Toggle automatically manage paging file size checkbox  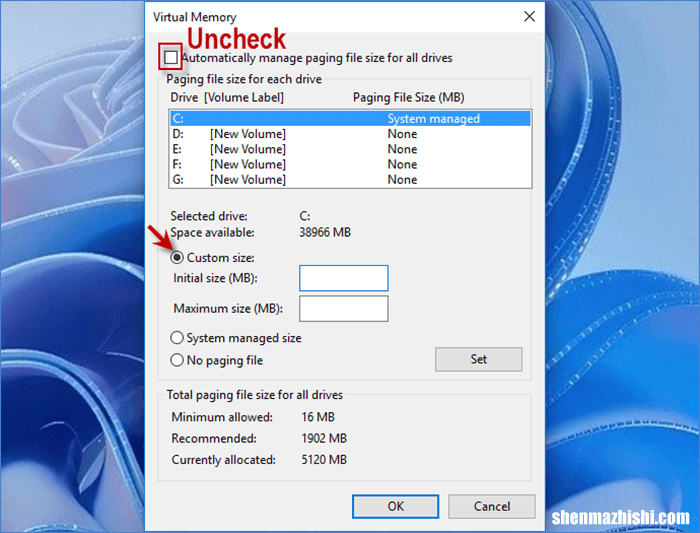point(171,58)
